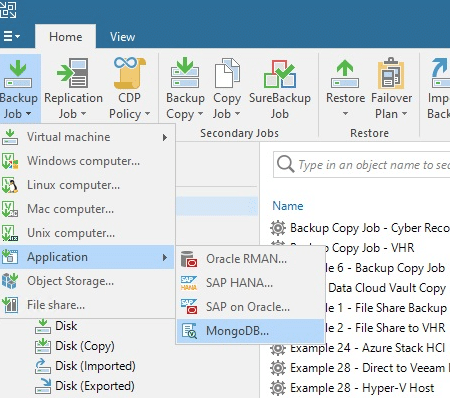The height and width of the screenshot is (398, 450).
Task: Click the Replication Job ribbon icon
Action: (73, 73)
